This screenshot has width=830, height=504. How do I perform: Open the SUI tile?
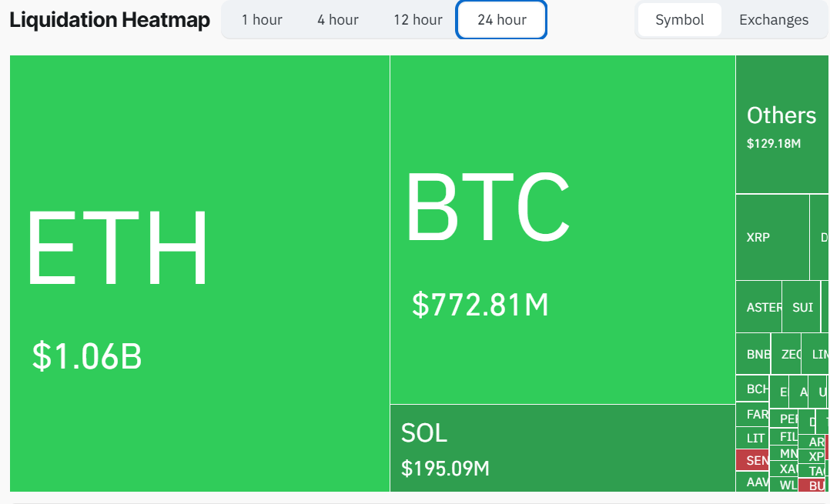tap(802, 306)
